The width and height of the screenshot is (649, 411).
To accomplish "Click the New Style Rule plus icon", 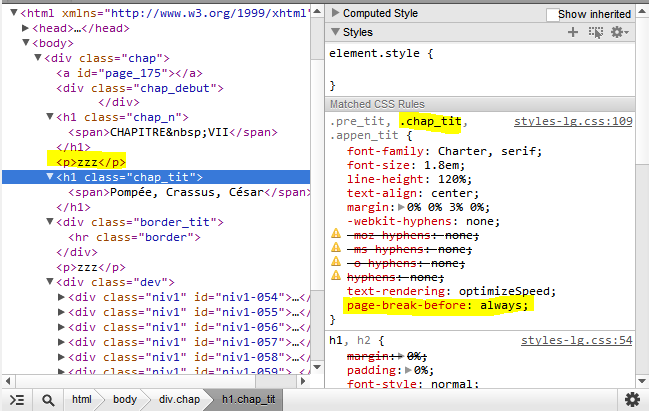I will [573, 32].
